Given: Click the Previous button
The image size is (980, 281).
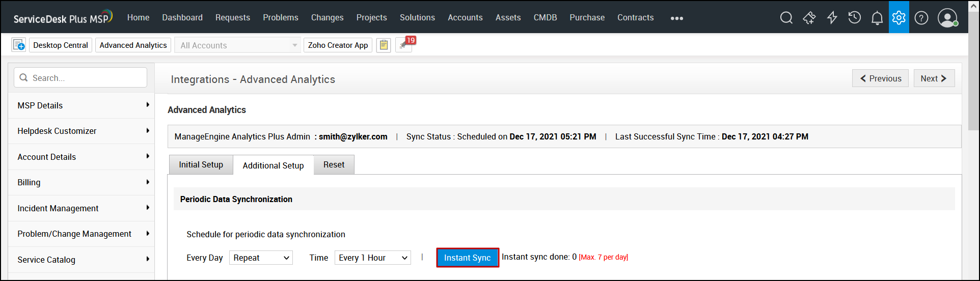Looking at the screenshot, I should [x=880, y=78].
